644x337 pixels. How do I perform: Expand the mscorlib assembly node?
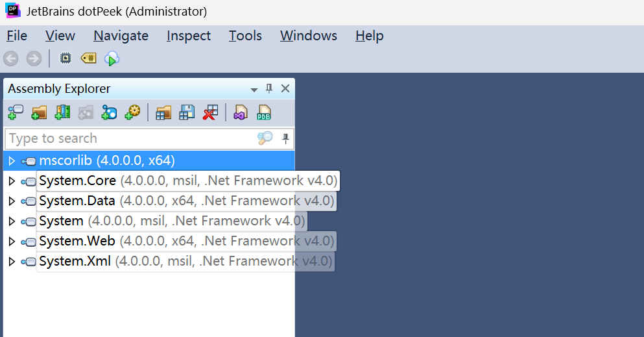point(11,160)
